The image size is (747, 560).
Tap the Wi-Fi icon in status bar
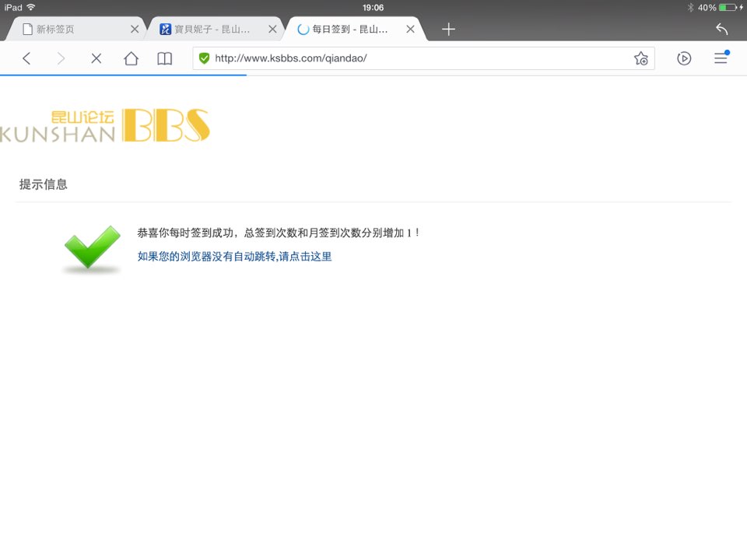tap(31, 7)
